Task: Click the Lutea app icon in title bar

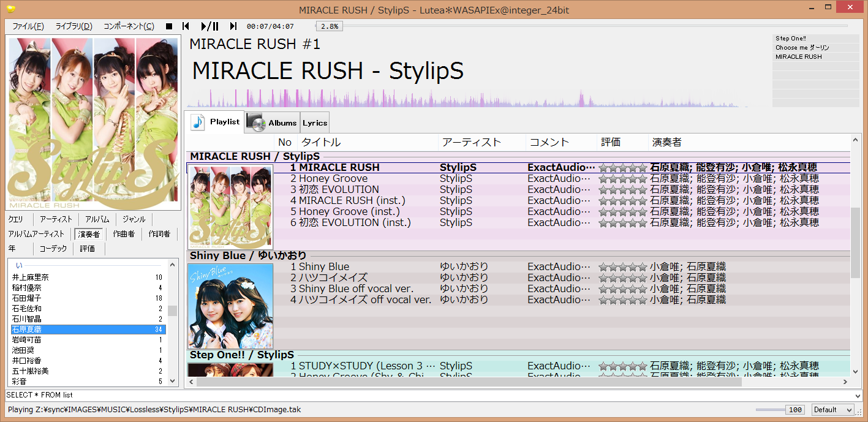Action: coord(11,9)
